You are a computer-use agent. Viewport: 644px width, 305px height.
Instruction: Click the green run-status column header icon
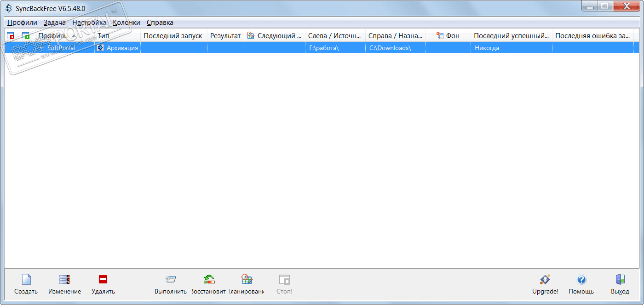(x=26, y=35)
